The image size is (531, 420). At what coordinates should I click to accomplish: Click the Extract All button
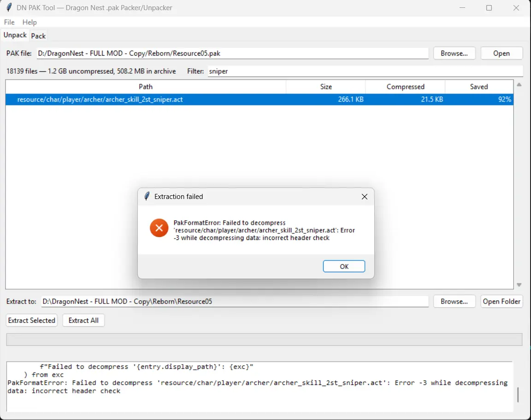83,321
